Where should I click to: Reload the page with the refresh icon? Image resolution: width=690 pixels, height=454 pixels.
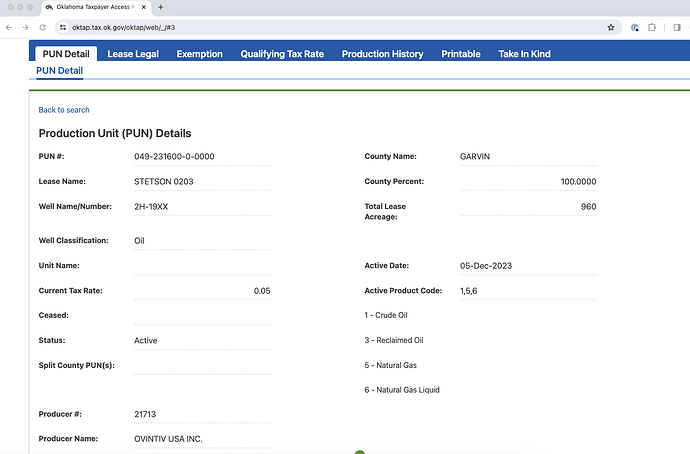pyautogui.click(x=42, y=27)
